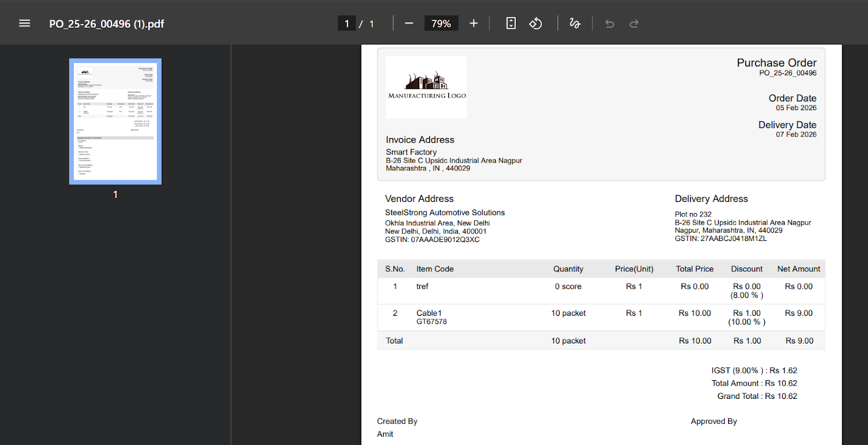Viewport: 868px width, 445px height.
Task: Select the page 1 thumbnail in the sidebar
Action: (115, 121)
